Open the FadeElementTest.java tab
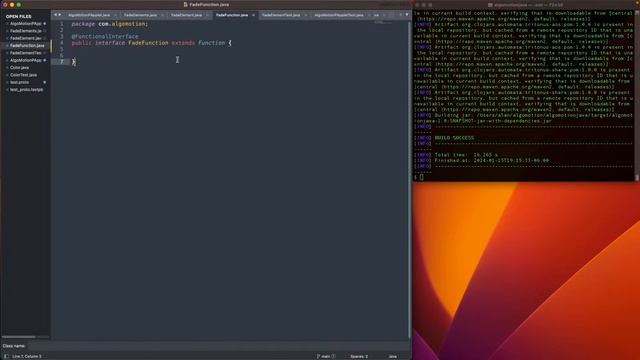Image resolution: width=640 pixels, height=360 pixels. coord(281,15)
